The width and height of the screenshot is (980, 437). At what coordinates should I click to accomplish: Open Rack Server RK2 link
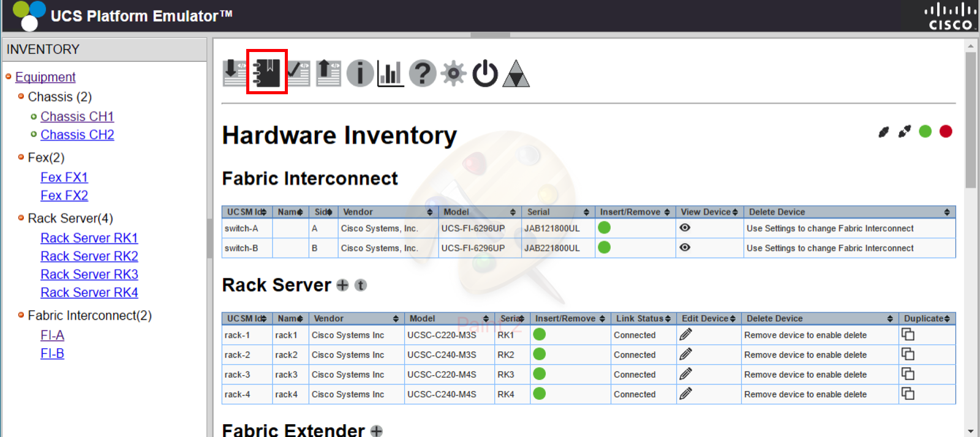(89, 256)
